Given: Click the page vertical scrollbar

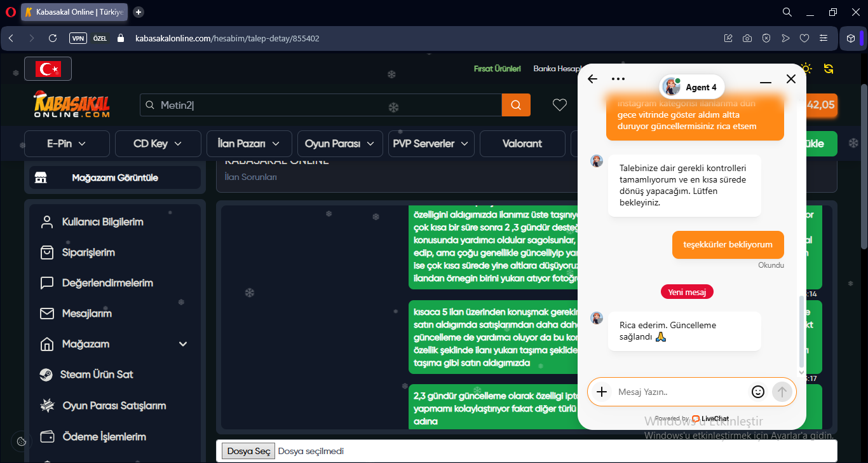Looking at the screenshot, I should point(864,165).
